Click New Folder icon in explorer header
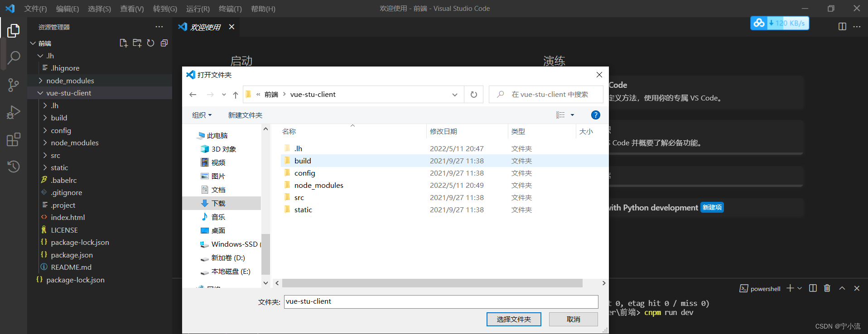The width and height of the screenshot is (868, 334). click(x=137, y=43)
